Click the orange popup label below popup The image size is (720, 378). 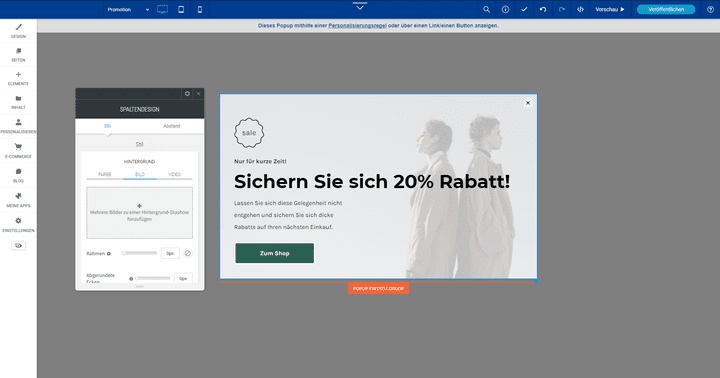click(378, 288)
